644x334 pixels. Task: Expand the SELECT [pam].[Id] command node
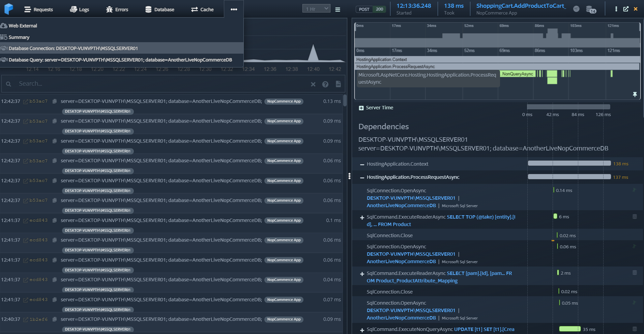click(x=362, y=274)
